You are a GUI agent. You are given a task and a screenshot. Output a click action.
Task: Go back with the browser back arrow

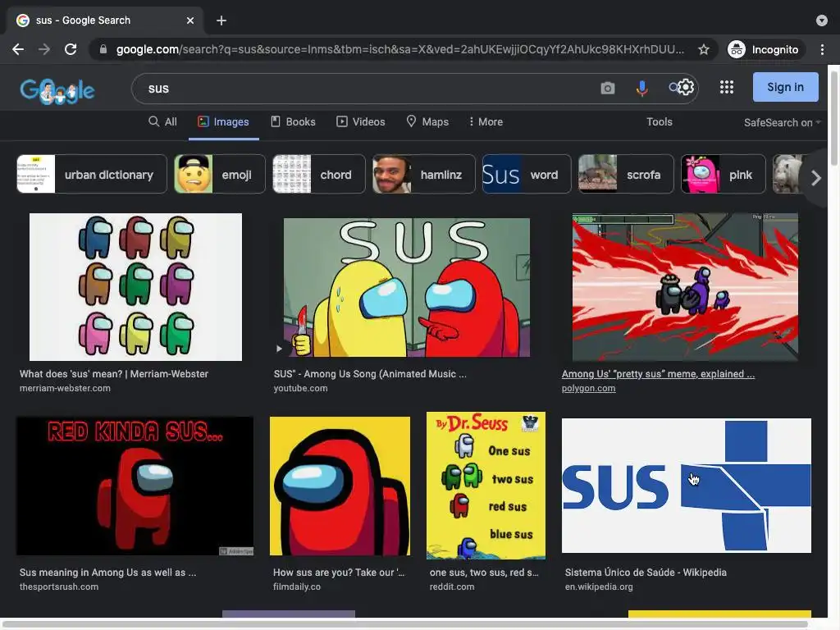click(18, 49)
